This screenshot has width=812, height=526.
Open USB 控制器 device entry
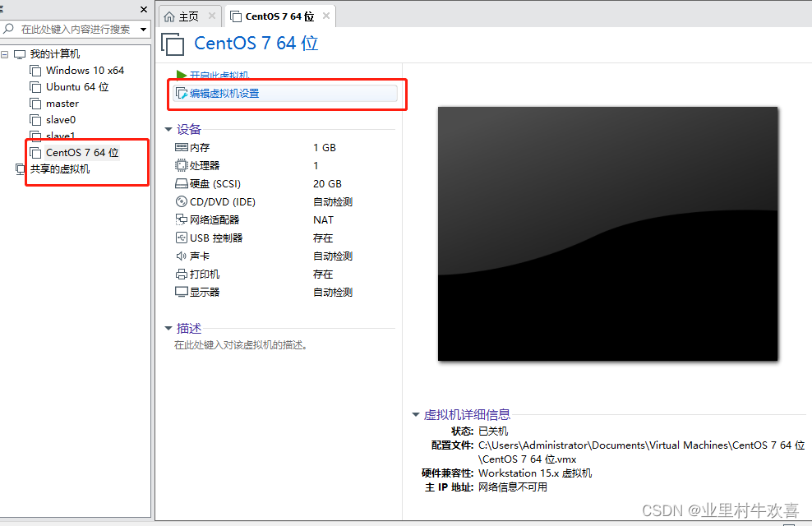click(x=216, y=238)
